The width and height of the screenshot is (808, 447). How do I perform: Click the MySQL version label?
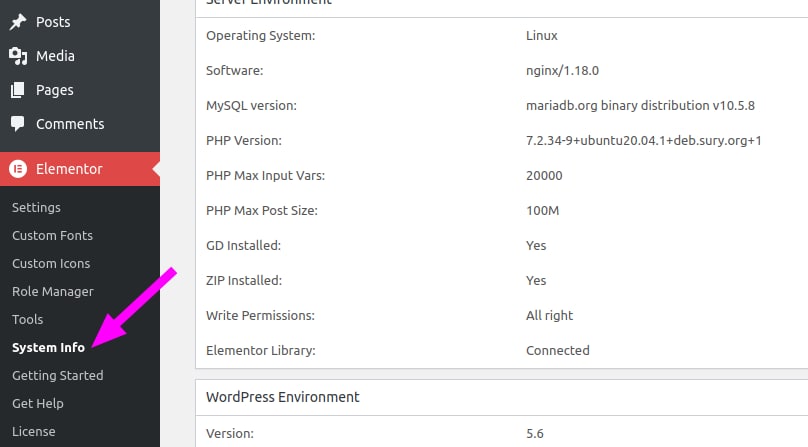[251, 106]
